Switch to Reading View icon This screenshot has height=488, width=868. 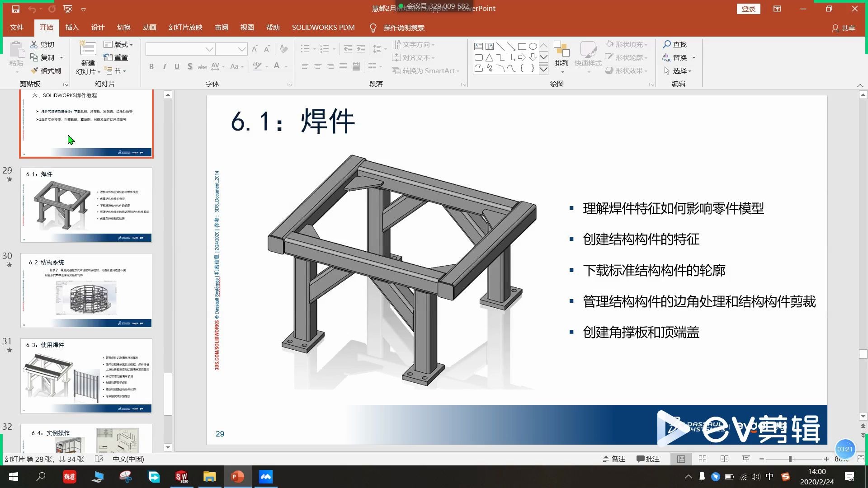[x=724, y=459]
